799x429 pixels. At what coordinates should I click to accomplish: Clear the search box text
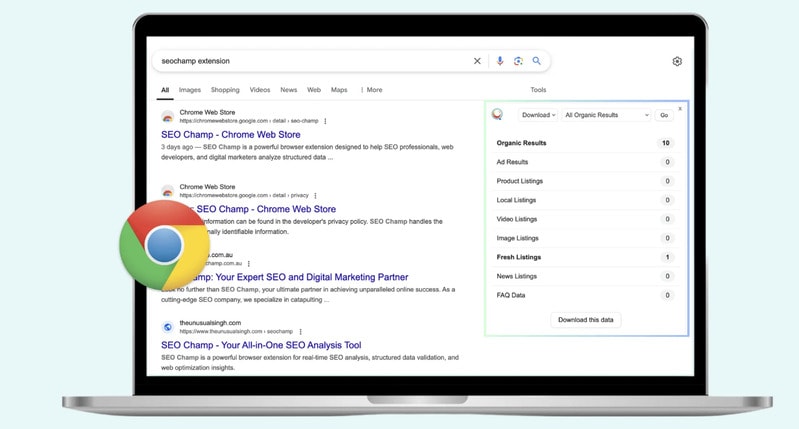(x=477, y=61)
